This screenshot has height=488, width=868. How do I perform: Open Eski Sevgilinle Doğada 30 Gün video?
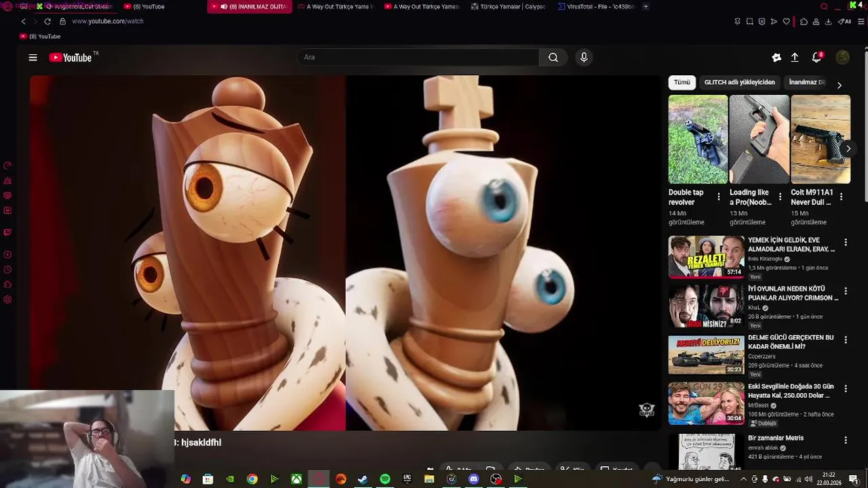point(706,403)
